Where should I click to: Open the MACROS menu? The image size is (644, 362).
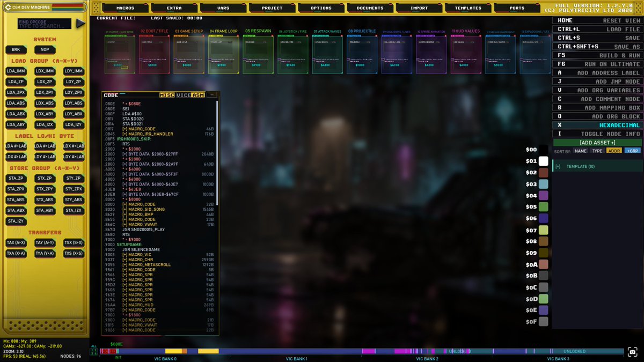[x=125, y=8]
